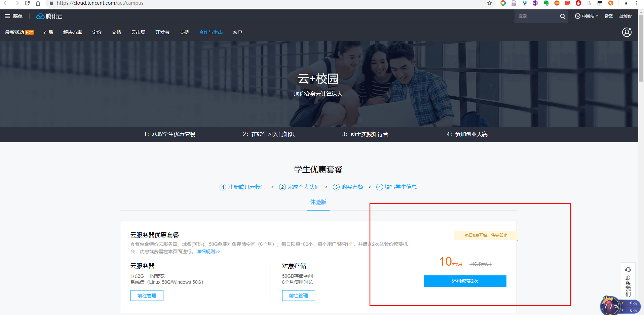Open the red stop-hand AdBlock extension

pyautogui.click(x=578, y=3)
